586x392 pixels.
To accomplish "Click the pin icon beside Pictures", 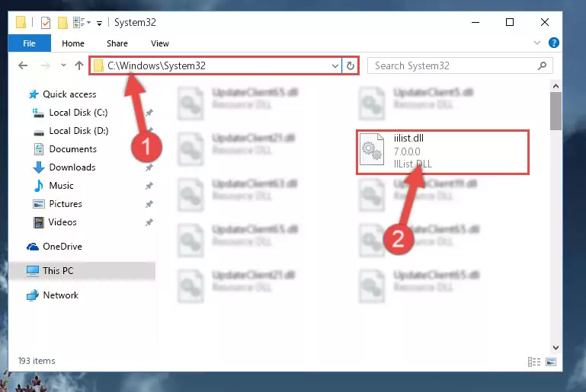I will (x=149, y=204).
